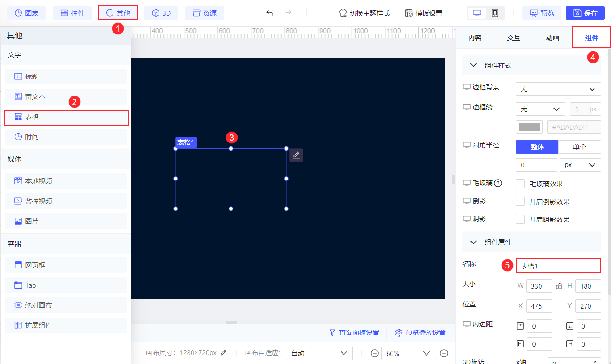Switch to the 交互 tab
611x364 pixels.
coord(514,38)
